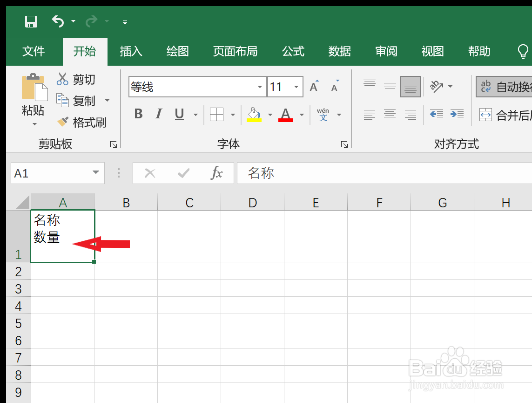Click the lightbulb Tell Me icon
The width and height of the screenshot is (532, 403).
[x=523, y=52]
